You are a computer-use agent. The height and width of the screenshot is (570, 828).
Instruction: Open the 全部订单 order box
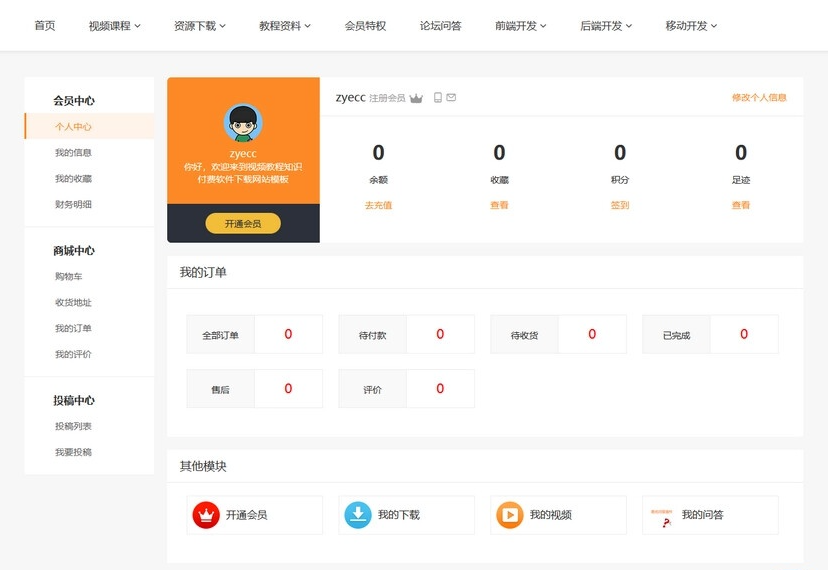[255, 334]
